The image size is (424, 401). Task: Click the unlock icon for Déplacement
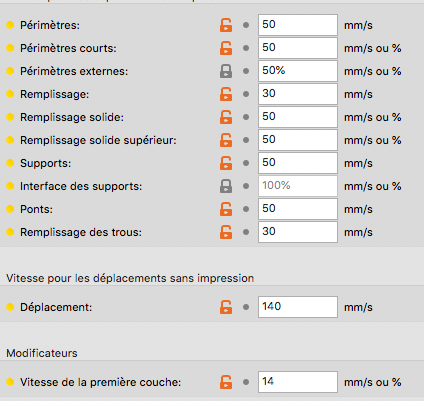(x=226, y=307)
